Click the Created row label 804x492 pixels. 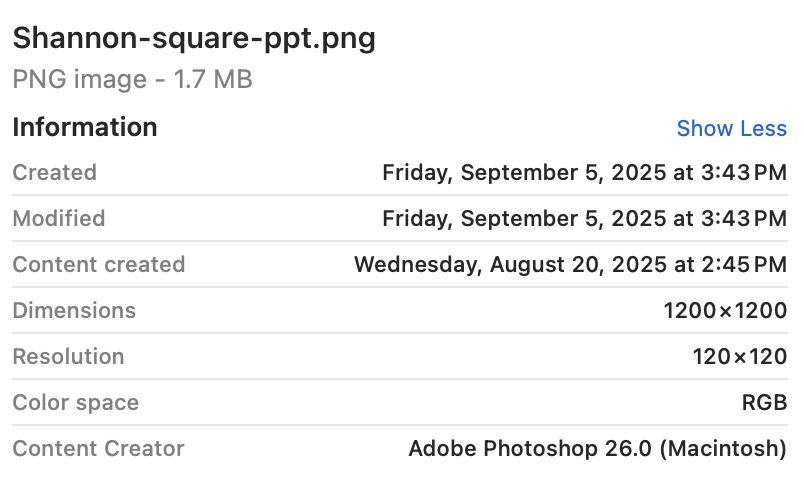pos(54,173)
